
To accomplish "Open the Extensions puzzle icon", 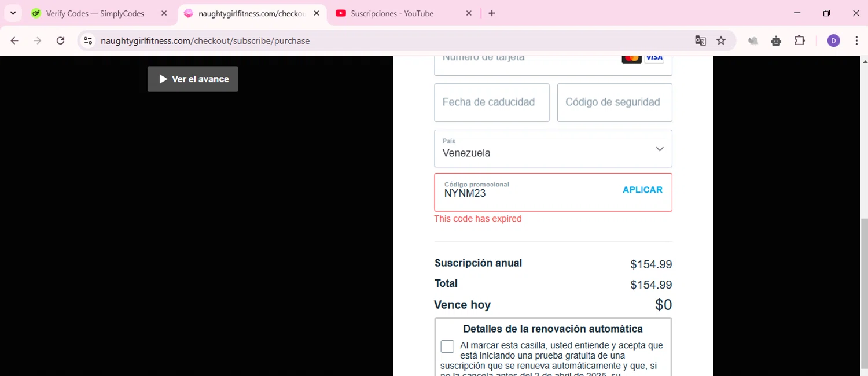I will point(800,40).
